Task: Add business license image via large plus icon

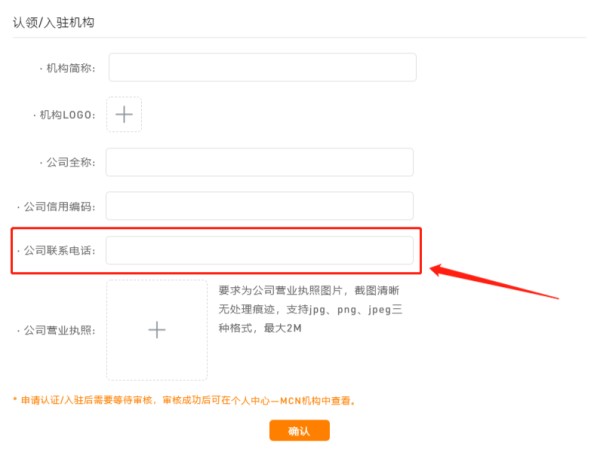Action: tap(157, 330)
